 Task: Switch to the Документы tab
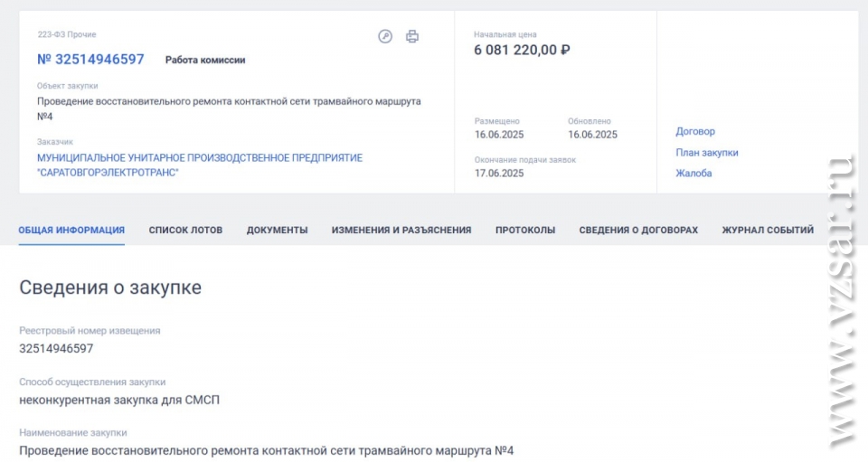(x=278, y=231)
